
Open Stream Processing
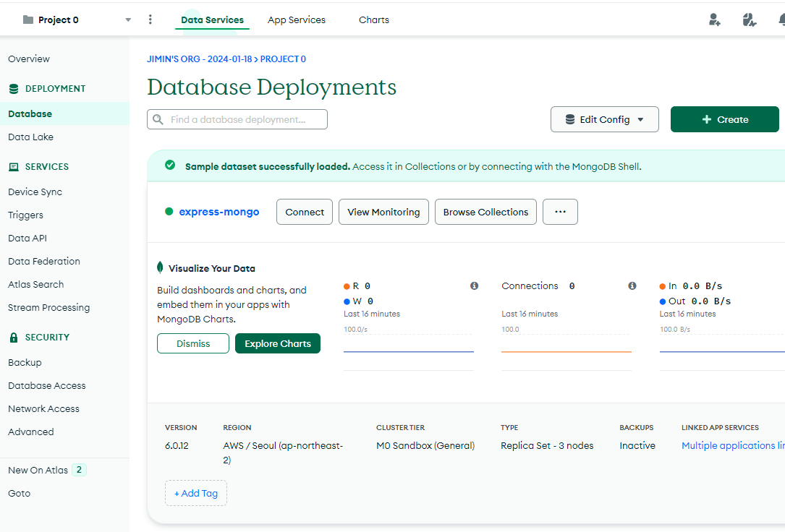pos(49,307)
